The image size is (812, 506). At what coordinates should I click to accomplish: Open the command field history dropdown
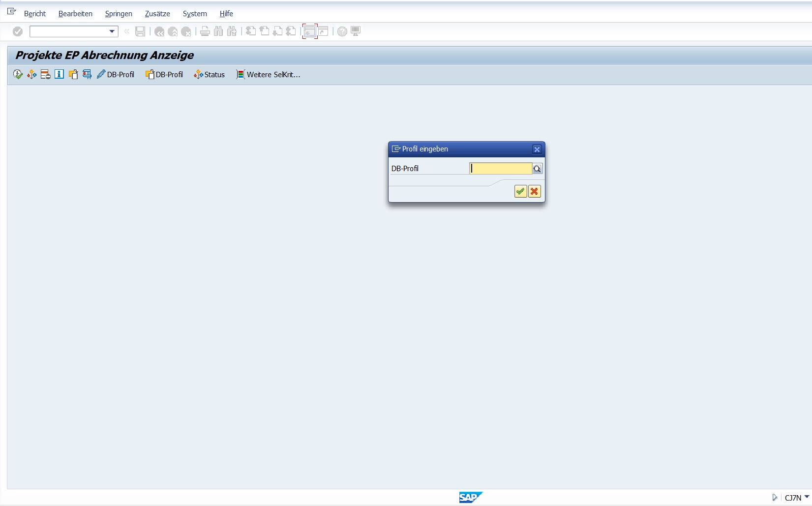[112, 31]
